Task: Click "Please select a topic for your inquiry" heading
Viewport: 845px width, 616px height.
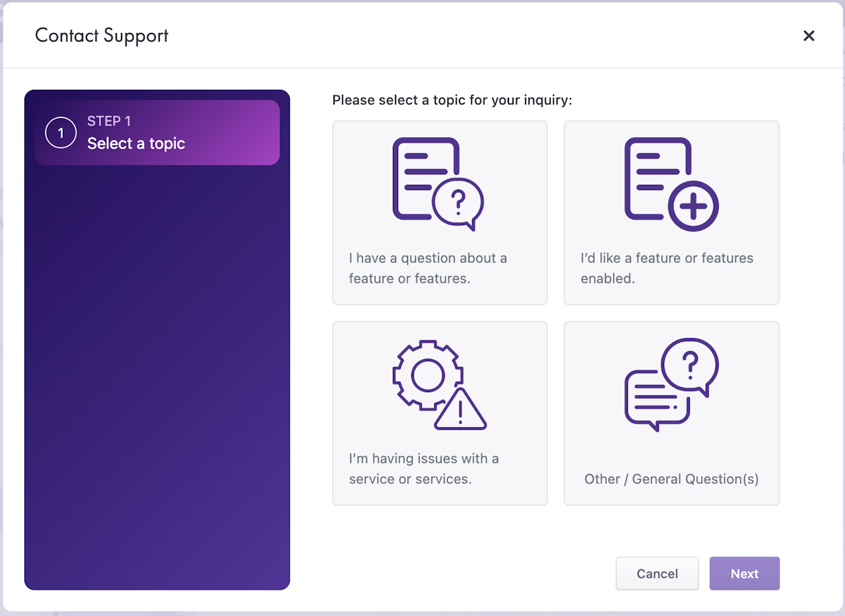Action: (452, 100)
